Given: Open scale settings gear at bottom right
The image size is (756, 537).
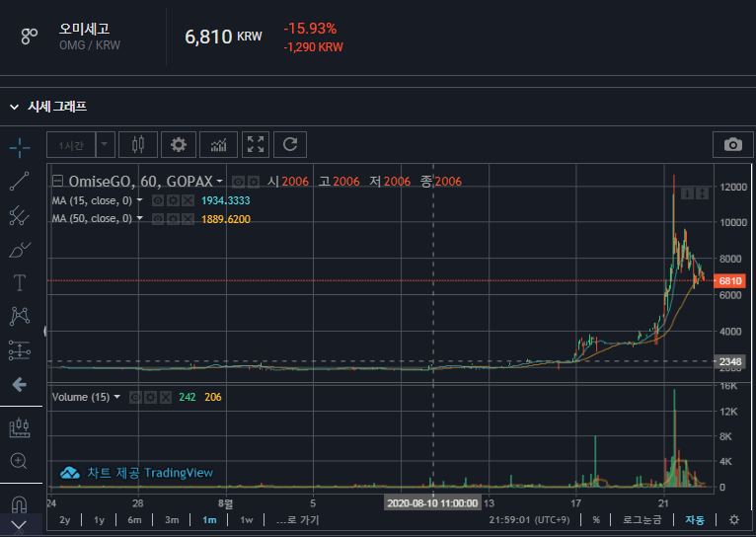Looking at the screenshot, I should click(x=734, y=519).
